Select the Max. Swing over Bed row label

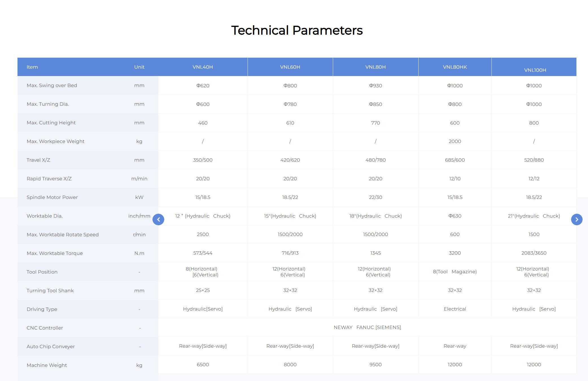(x=52, y=85)
